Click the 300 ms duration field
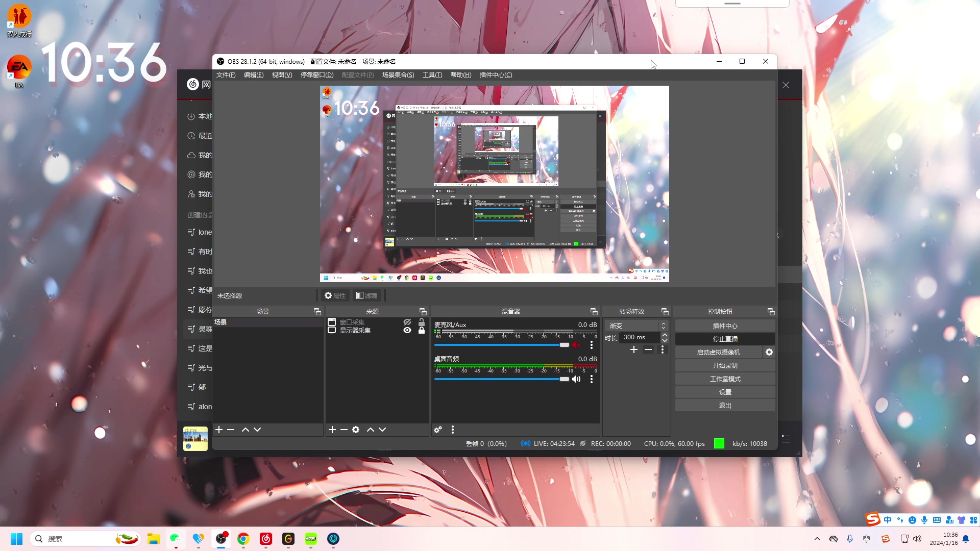 pos(639,337)
